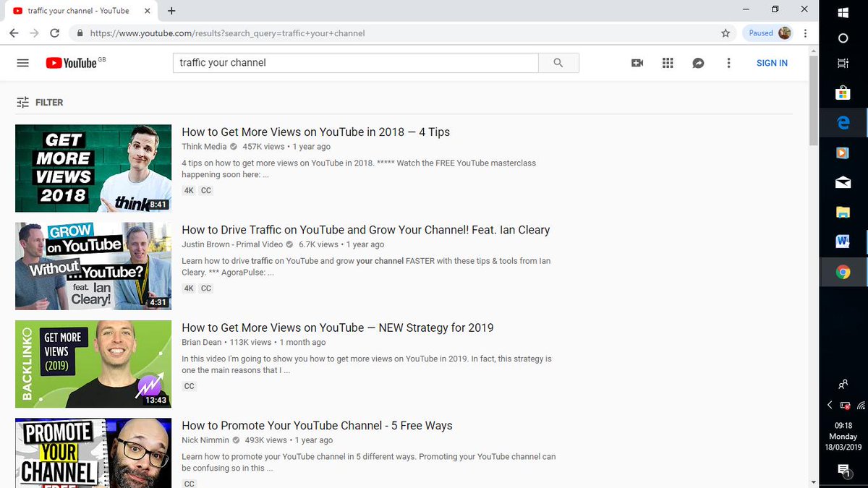Open 'NEW Strategy for 2019' video title

(x=338, y=328)
